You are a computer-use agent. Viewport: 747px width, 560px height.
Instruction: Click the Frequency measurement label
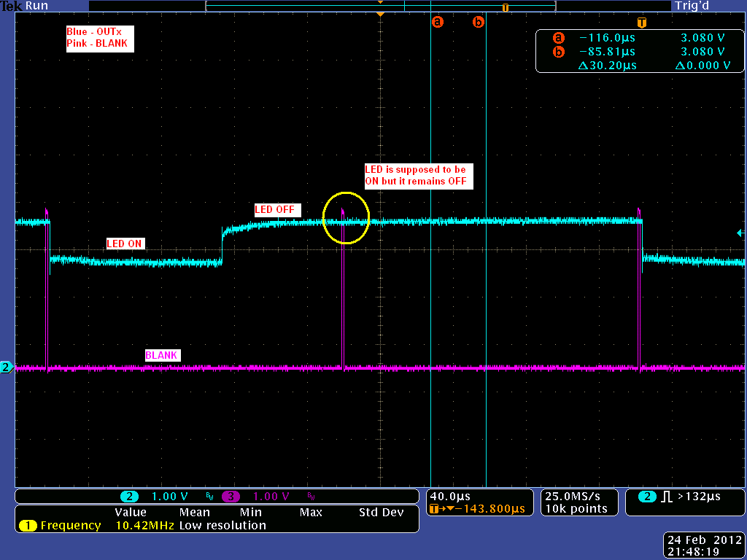click(71, 526)
